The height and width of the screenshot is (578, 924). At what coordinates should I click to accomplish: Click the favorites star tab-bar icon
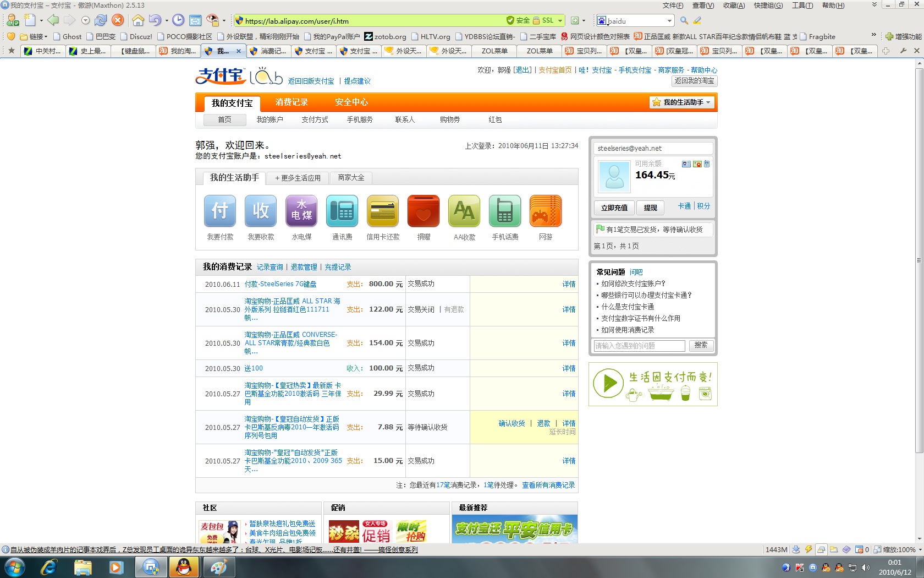[12, 51]
